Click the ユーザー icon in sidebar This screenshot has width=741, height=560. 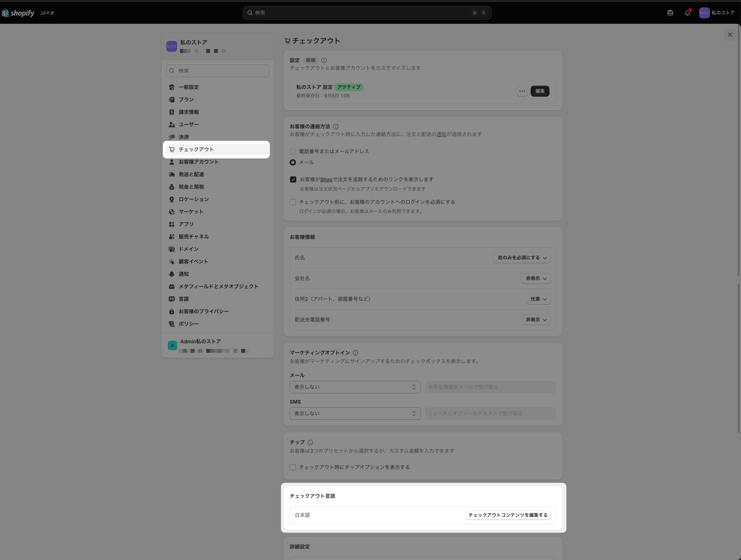172,124
